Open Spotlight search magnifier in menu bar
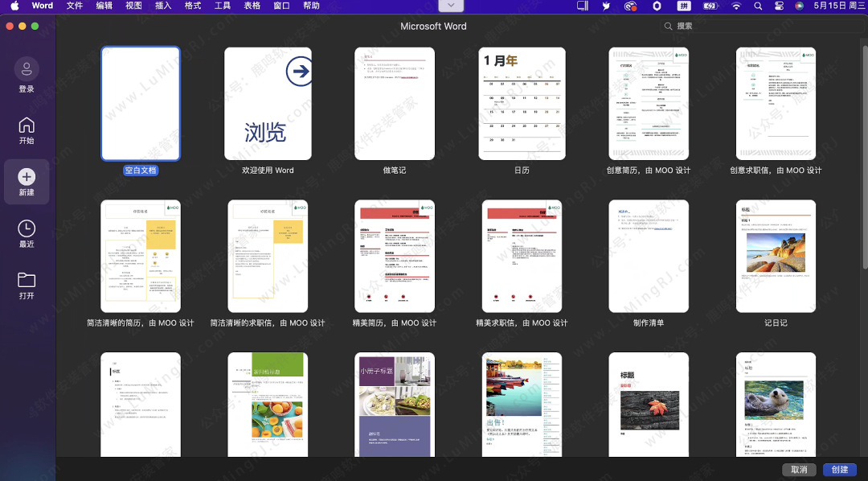 (x=758, y=6)
